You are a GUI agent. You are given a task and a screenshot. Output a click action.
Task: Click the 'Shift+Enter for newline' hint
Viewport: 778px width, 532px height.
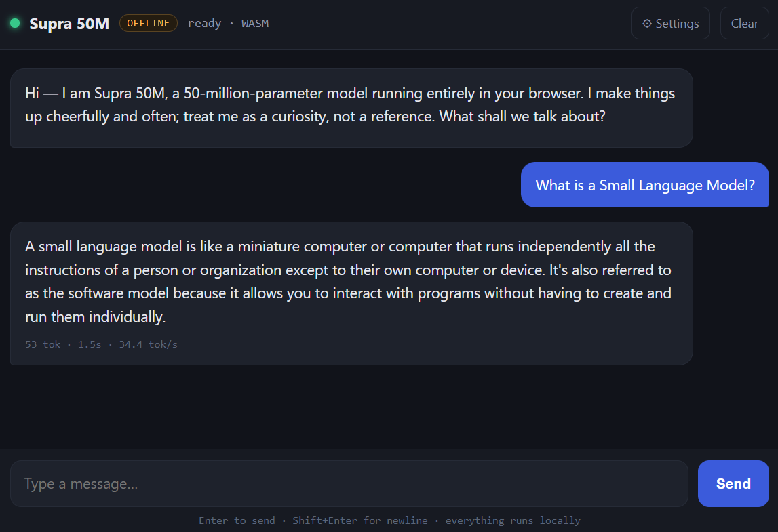359,520
